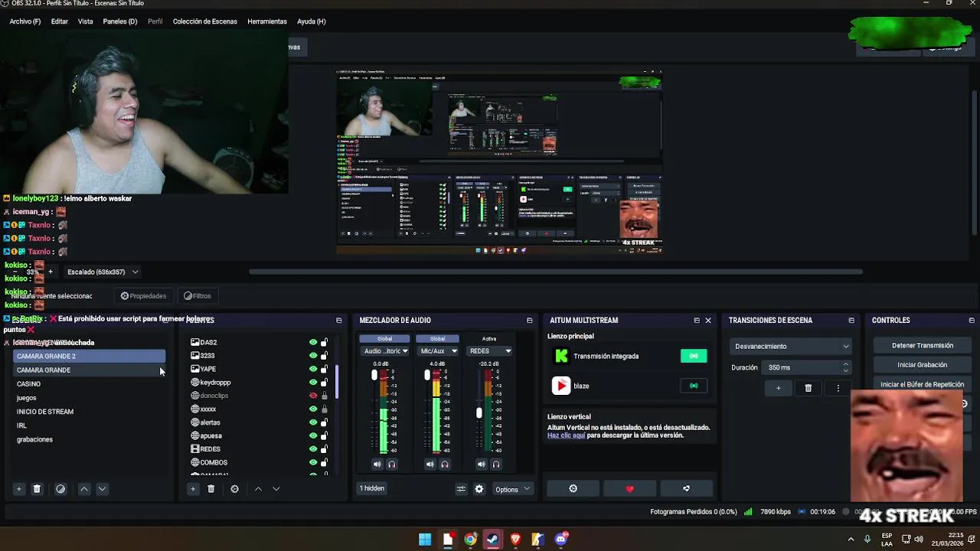Click Iniciar el Búfer de Repetición
The image size is (980, 551).
(x=923, y=384)
